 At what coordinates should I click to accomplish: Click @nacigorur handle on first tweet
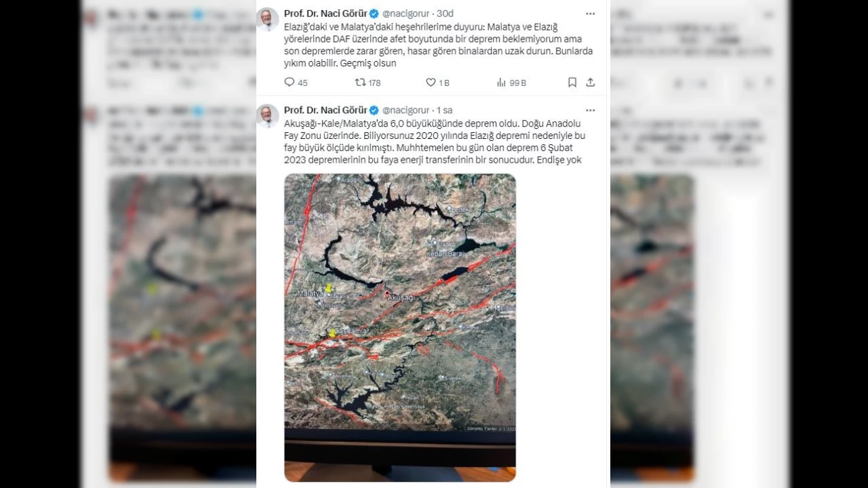[406, 14]
